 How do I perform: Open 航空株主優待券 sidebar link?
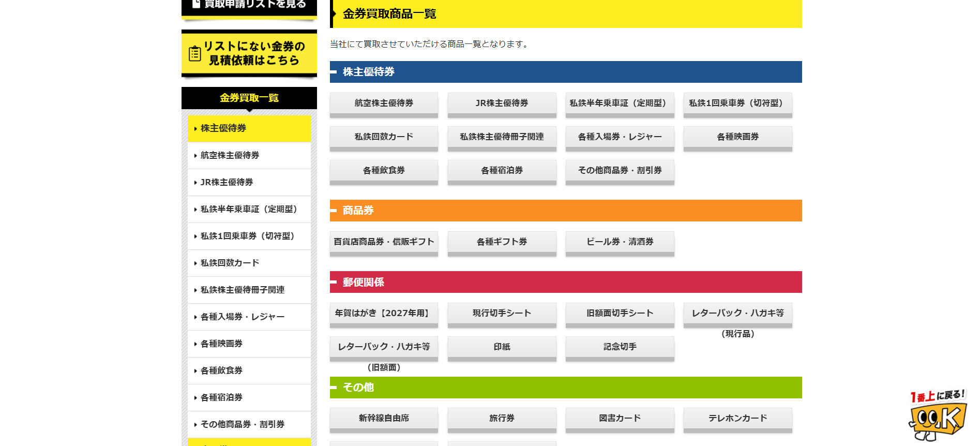pos(249,155)
